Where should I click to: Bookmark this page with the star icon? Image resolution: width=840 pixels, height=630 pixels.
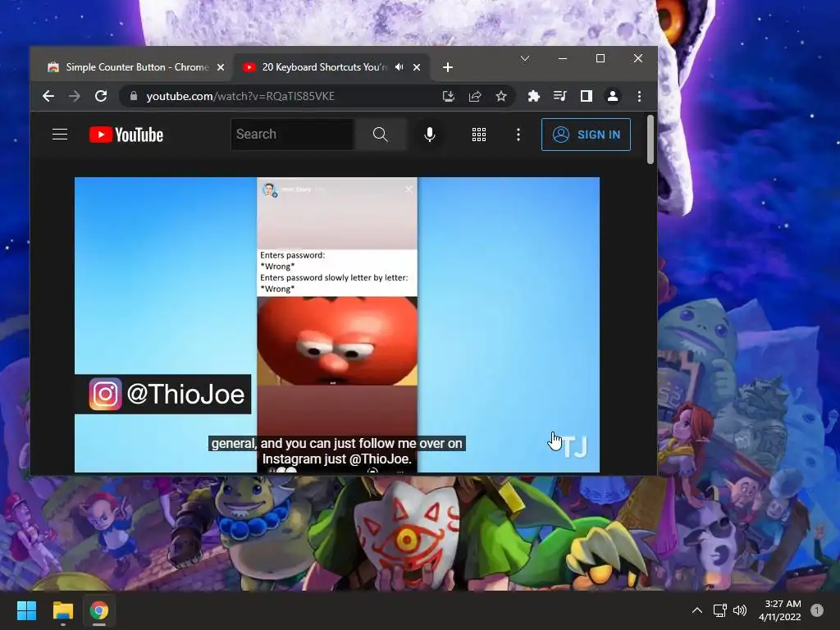501,96
